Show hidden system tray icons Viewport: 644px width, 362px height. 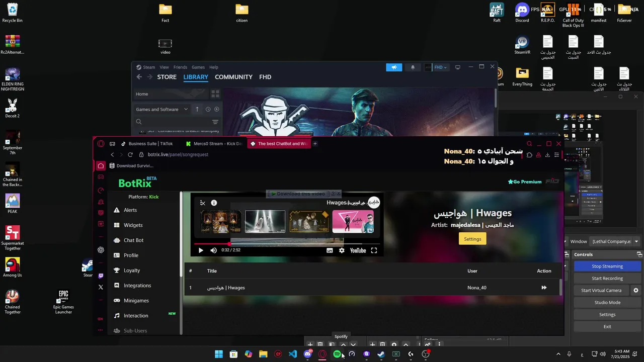[x=558, y=354]
